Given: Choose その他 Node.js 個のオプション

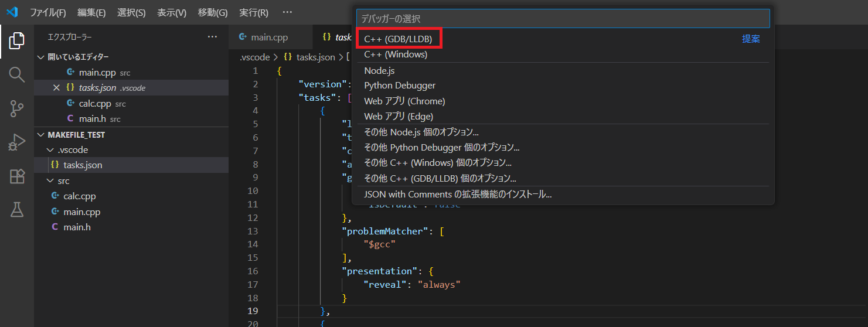Looking at the screenshot, I should [x=563, y=132].
